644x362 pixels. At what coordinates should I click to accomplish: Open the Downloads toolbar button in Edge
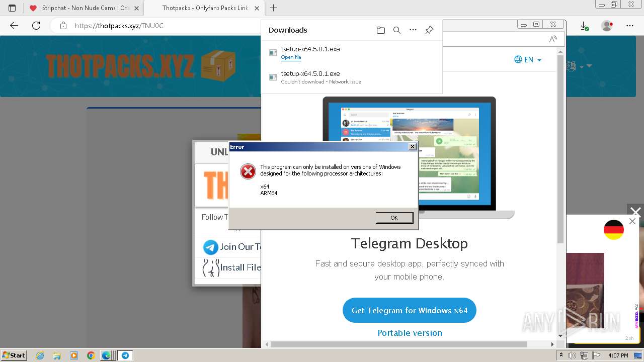tap(584, 26)
